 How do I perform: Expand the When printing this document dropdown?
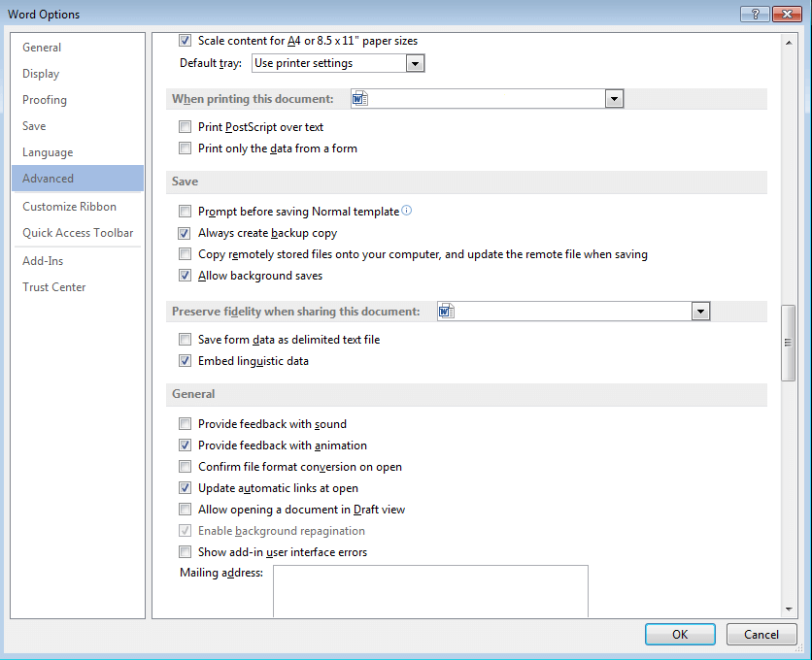[x=614, y=98]
